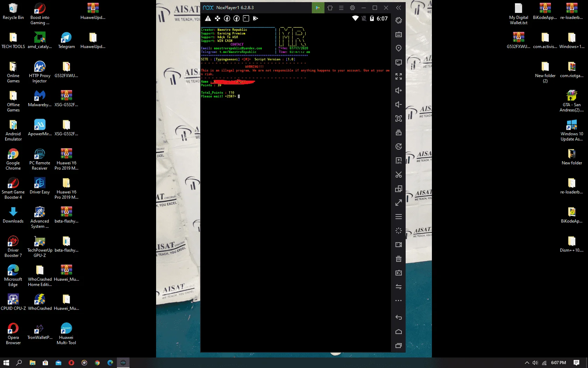
Task: Open Nox multi-instance manager
Action: point(398,189)
